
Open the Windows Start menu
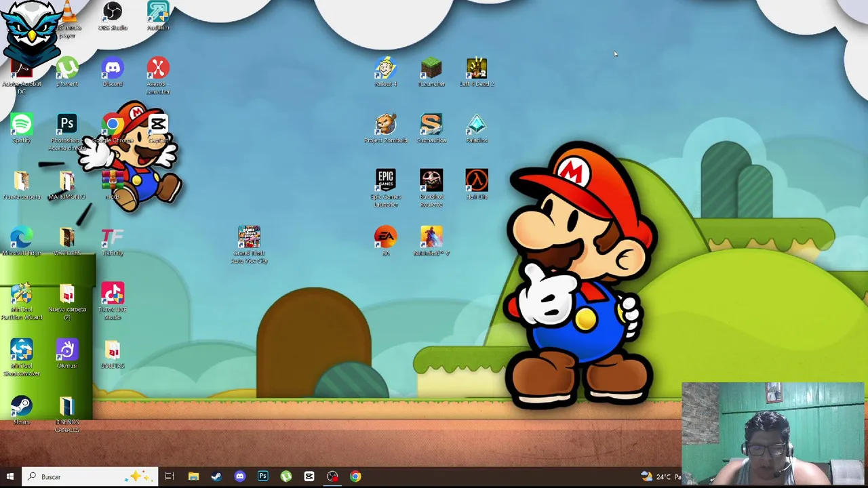point(10,476)
